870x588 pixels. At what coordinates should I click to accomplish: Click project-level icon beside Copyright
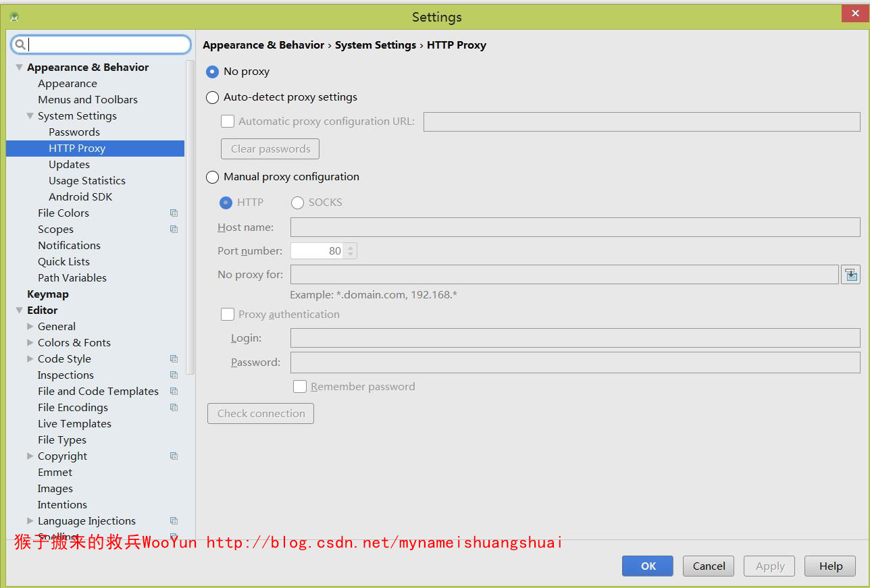(x=174, y=456)
